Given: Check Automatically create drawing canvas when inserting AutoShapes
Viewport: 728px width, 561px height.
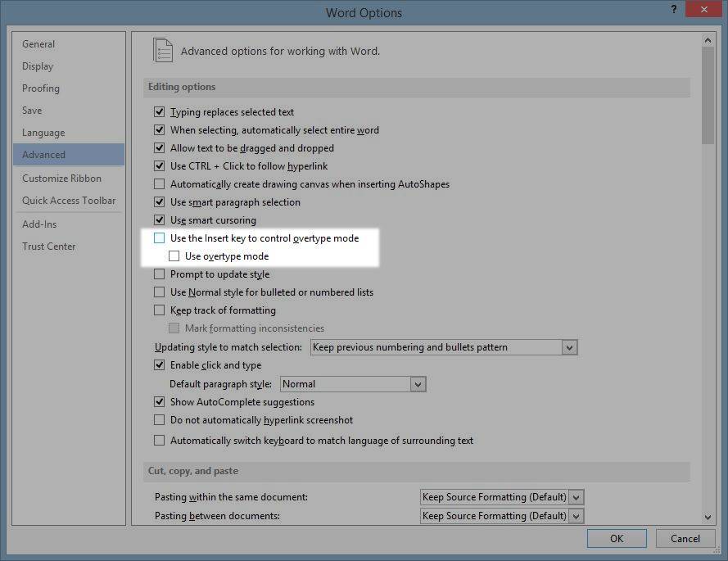Looking at the screenshot, I should 160,183.
